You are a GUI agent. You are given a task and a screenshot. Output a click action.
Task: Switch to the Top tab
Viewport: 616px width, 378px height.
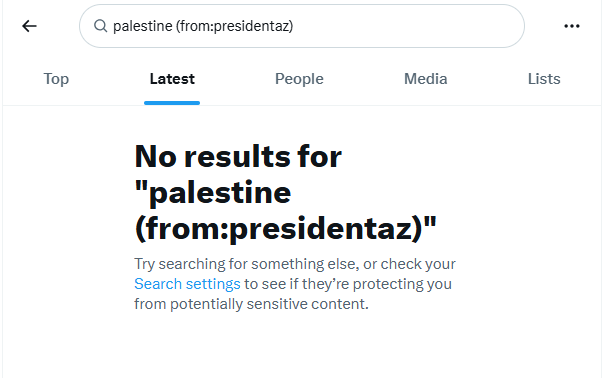click(56, 79)
